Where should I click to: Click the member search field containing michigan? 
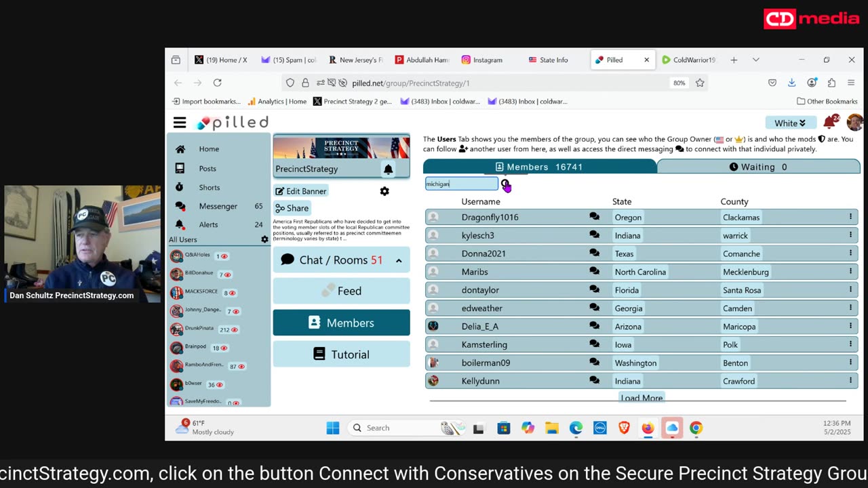click(x=461, y=184)
